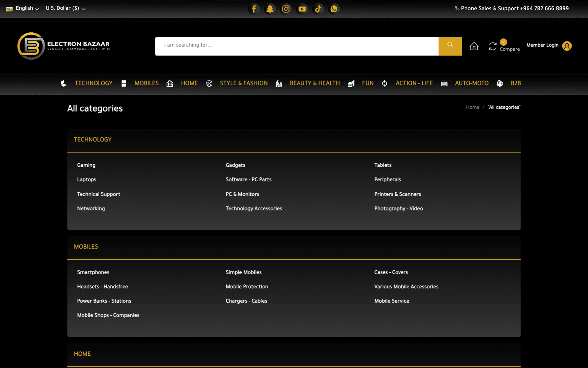Open the WhatsApp social icon

[x=334, y=9]
